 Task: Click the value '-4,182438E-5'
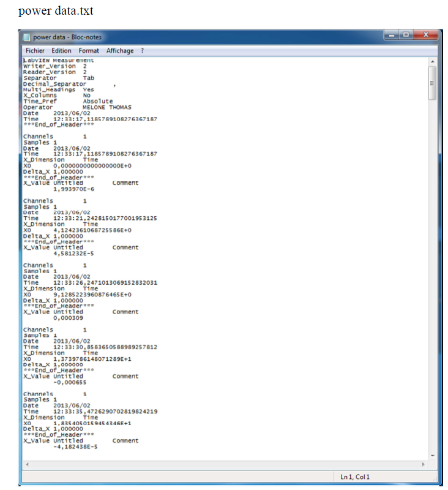click(x=75, y=447)
